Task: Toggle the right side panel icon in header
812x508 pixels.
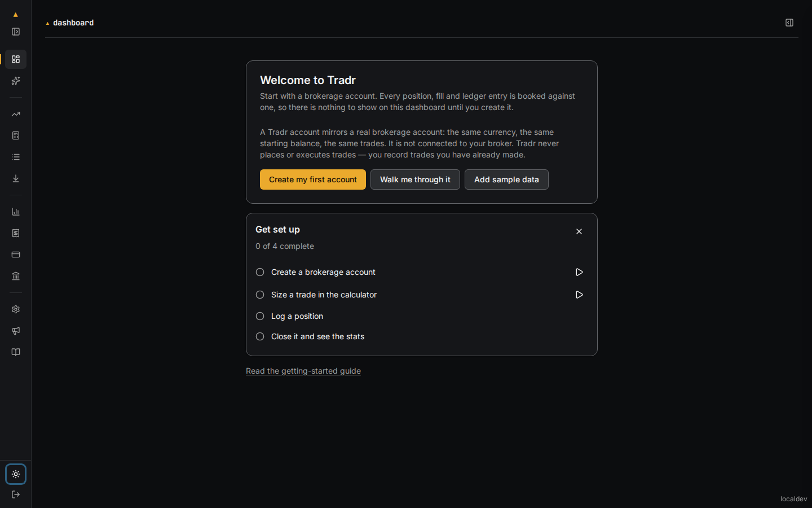Action: pyautogui.click(x=789, y=23)
